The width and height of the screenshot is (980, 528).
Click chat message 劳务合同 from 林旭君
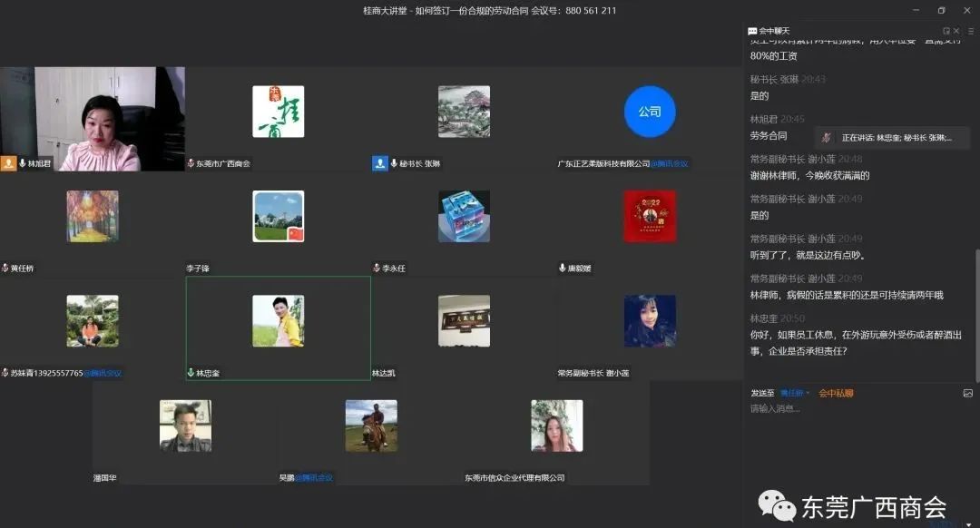pos(769,135)
